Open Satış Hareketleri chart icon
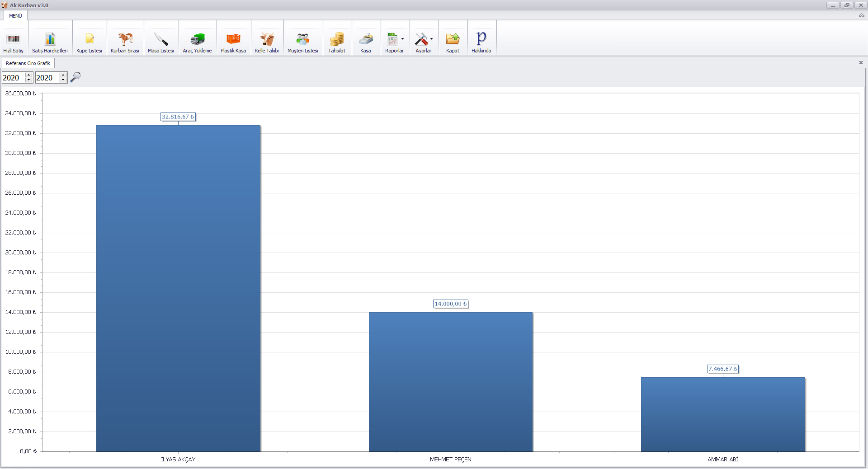 pos(50,40)
